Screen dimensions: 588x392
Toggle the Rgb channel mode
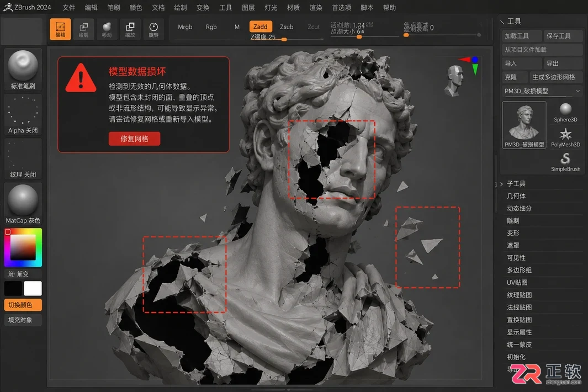point(211,27)
